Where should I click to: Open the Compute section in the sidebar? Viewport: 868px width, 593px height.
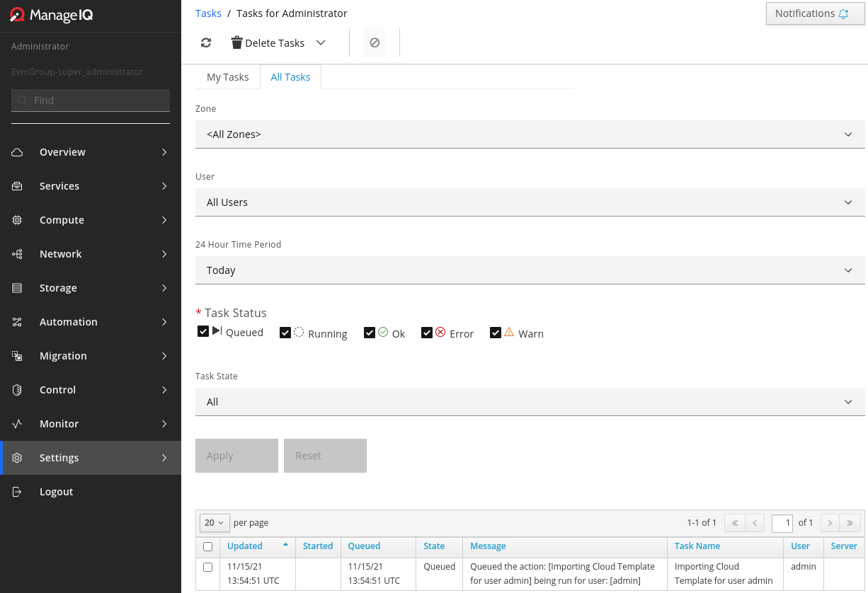pyautogui.click(x=62, y=220)
